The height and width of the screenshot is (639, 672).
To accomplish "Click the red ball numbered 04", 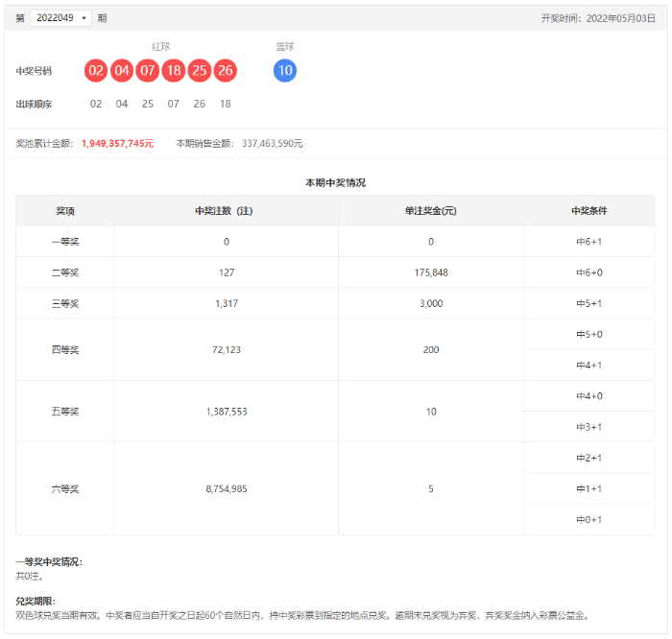I will click(122, 71).
